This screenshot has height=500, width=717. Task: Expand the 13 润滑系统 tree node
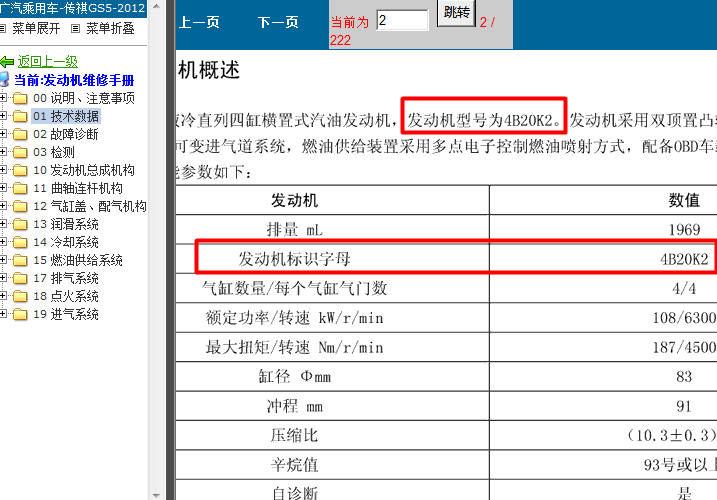(3, 223)
